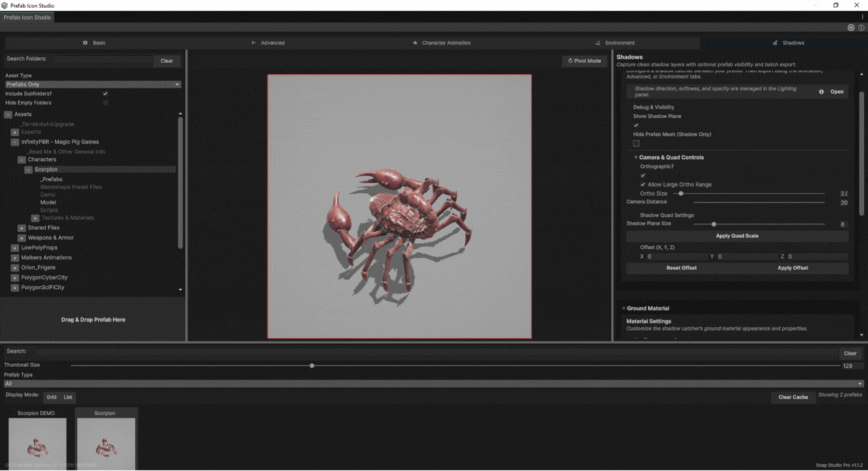Adjust the Shadow Plane Size slider

pos(759,224)
